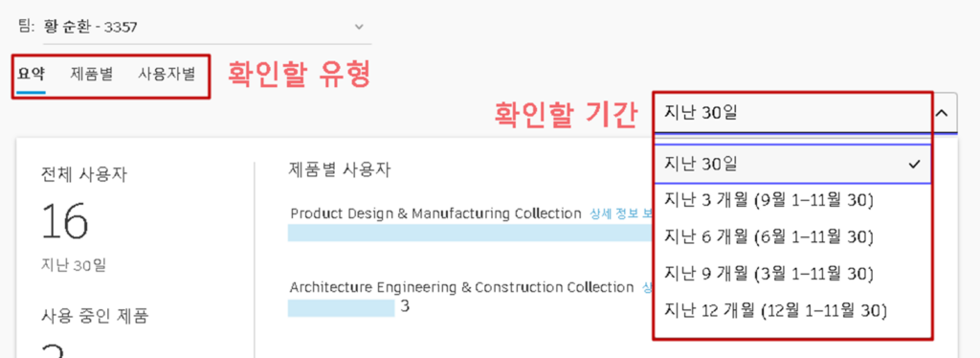Viewport: 980px width, 358px height.
Task: Click the total users count 16
Action: [x=65, y=221]
